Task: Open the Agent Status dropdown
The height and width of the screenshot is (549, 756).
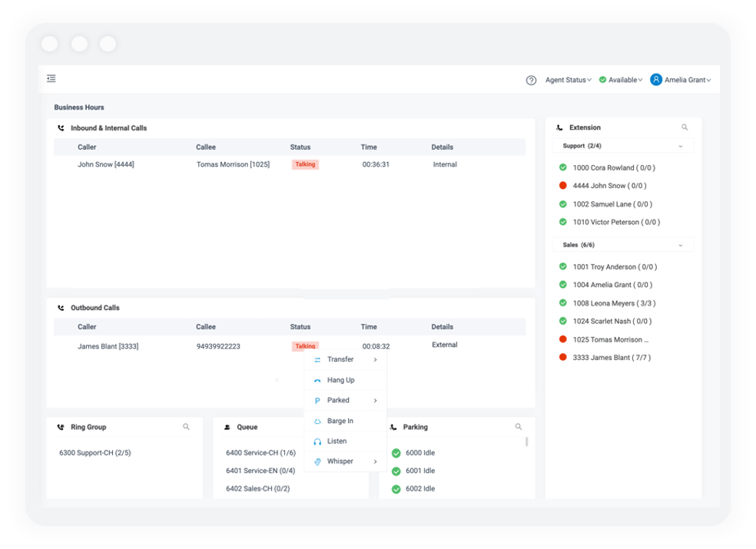Action: click(x=568, y=79)
